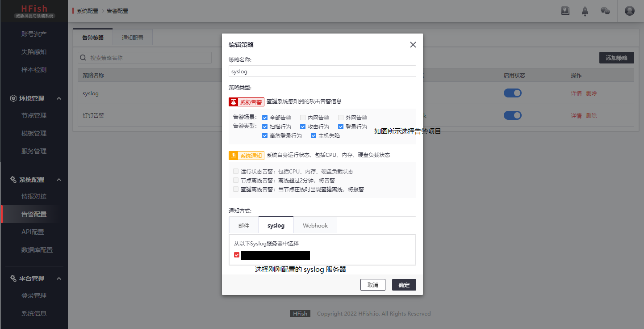This screenshot has width=644, height=329.
Task: Click the yellow 系统通知 bell icon
Action: pyautogui.click(x=233, y=156)
